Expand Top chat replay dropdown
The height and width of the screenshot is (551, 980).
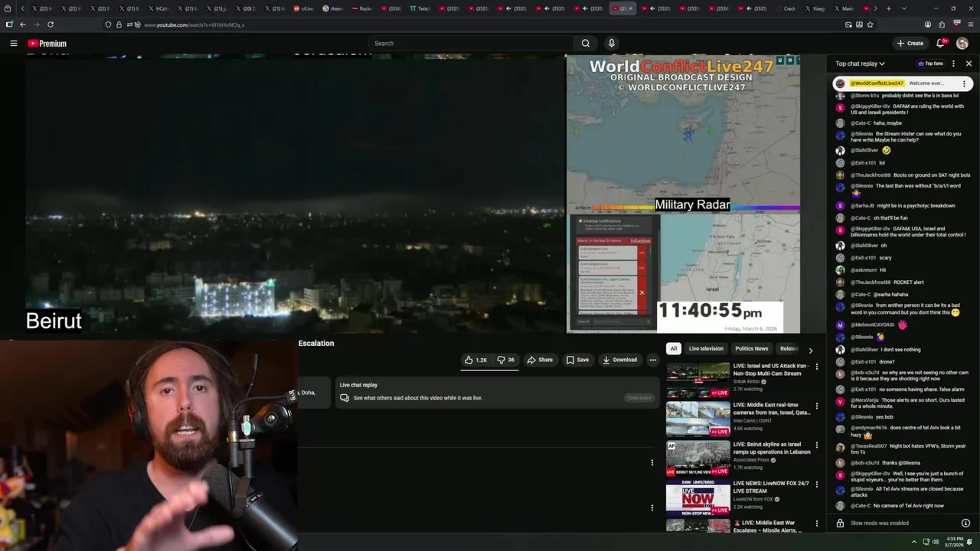[860, 64]
